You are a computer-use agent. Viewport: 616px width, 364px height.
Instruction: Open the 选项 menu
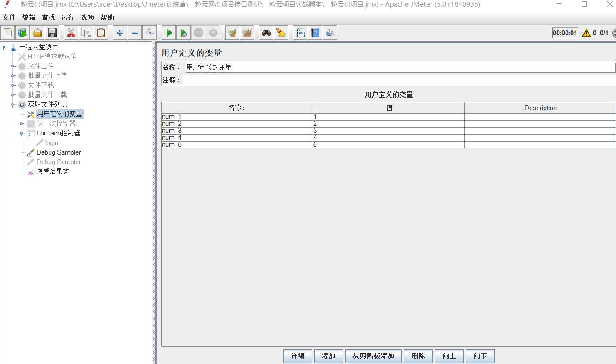click(87, 18)
